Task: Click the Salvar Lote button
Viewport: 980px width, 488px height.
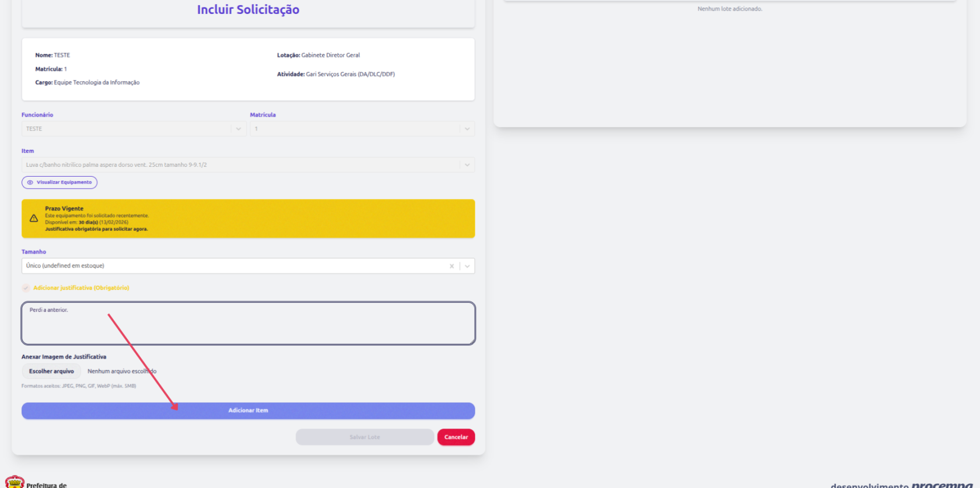Action: [x=365, y=437]
